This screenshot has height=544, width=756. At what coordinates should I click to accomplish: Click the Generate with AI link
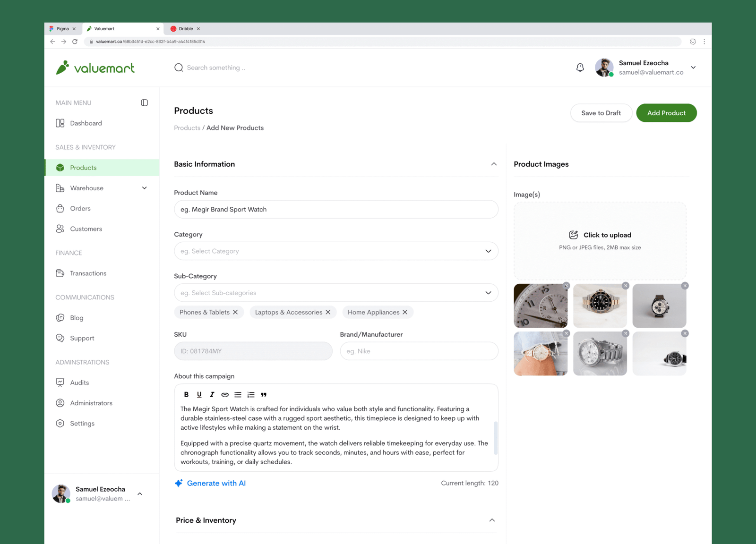coord(216,483)
